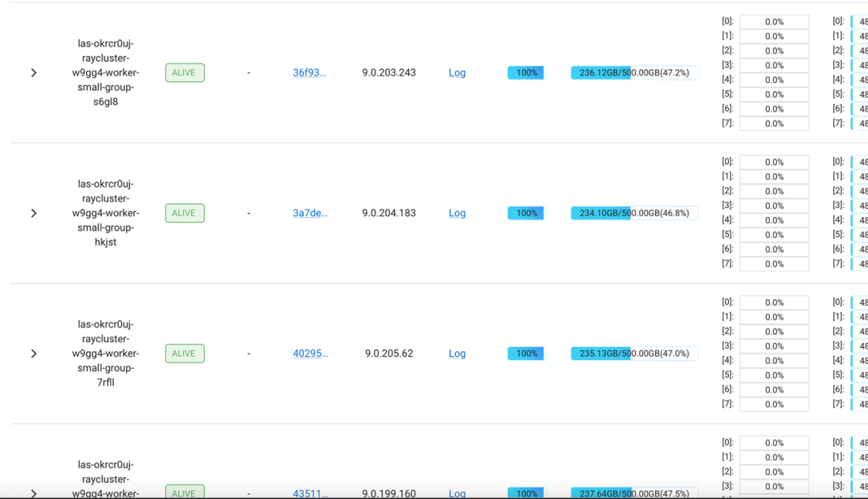868x499 pixels.
Task: Click memory bar showing 235.13GB/500.00GB(47.0%)
Action: point(634,354)
